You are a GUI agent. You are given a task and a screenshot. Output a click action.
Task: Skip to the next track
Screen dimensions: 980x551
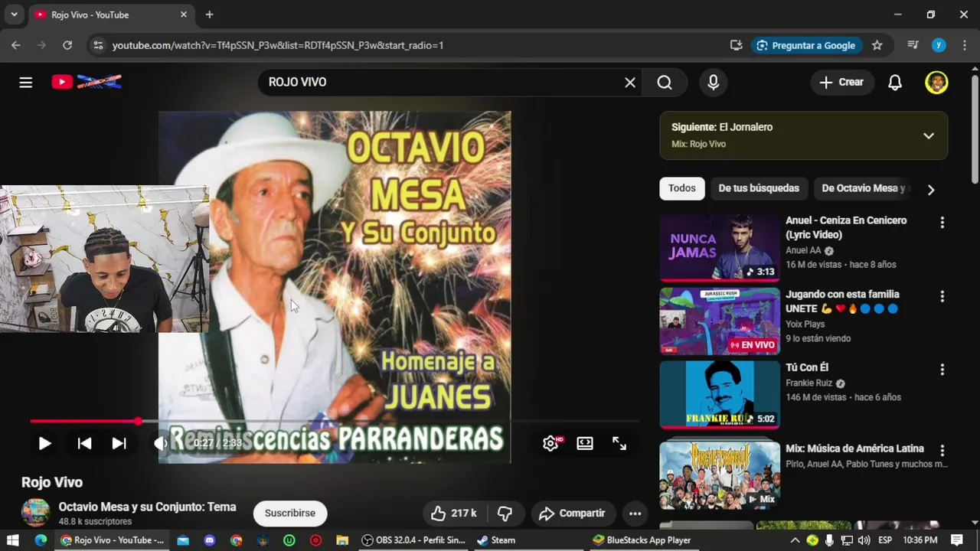tap(119, 443)
